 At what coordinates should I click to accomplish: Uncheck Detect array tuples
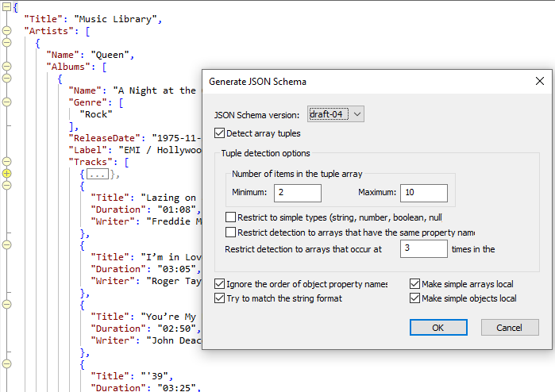point(220,133)
